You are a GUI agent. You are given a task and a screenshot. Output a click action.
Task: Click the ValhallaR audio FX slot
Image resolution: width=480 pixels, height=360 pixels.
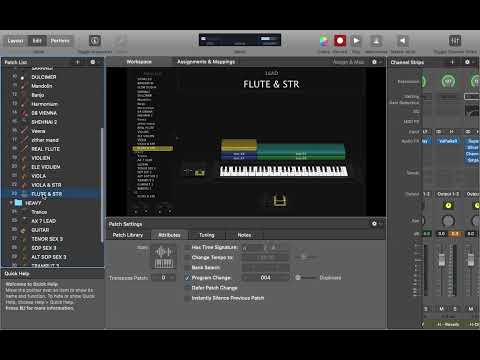[x=448, y=141]
